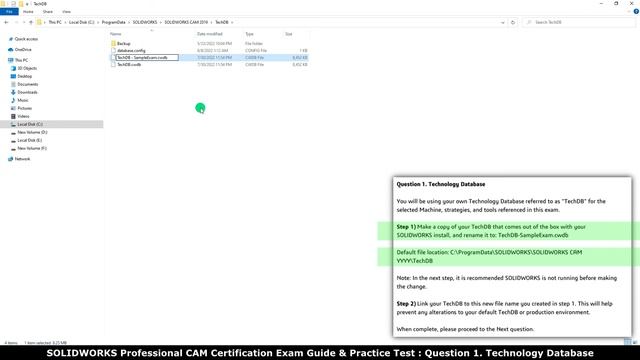Open New Volume (D:) in navigation pane
640x360 pixels.
[32, 133]
